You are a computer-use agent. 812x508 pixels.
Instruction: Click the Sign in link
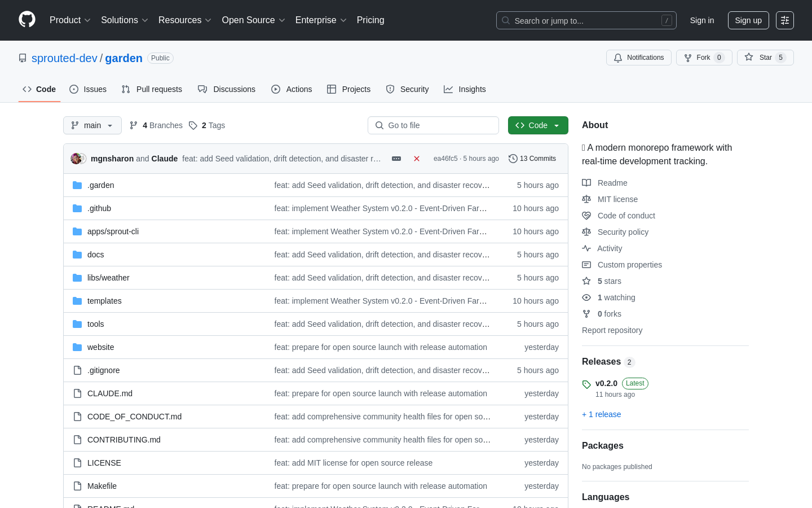coord(702,20)
